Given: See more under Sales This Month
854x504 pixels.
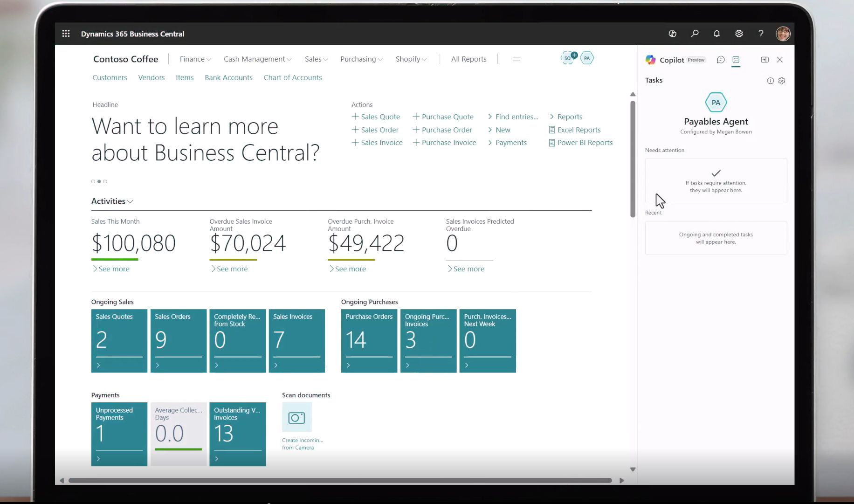Looking at the screenshot, I should click(111, 269).
